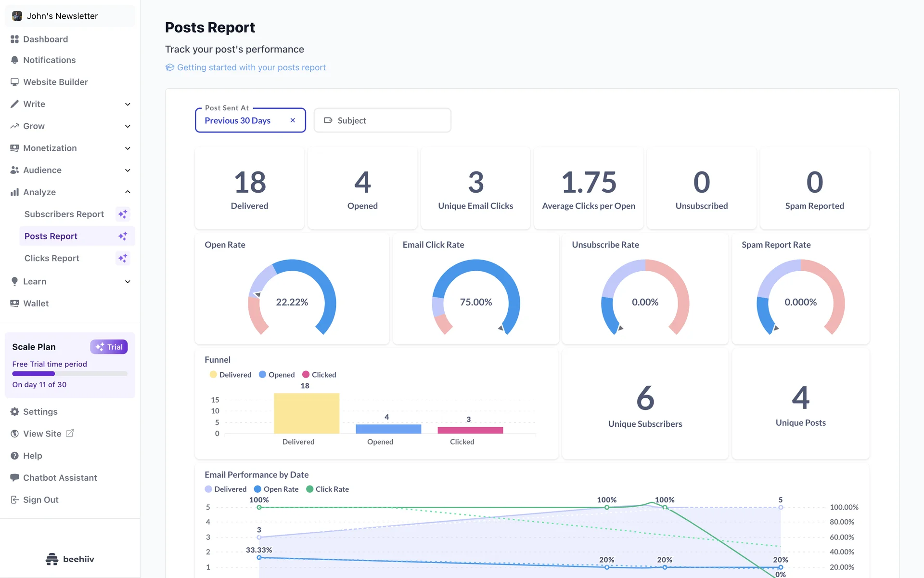
Task: Collapse the Analyze section chevron
Action: pos(128,192)
